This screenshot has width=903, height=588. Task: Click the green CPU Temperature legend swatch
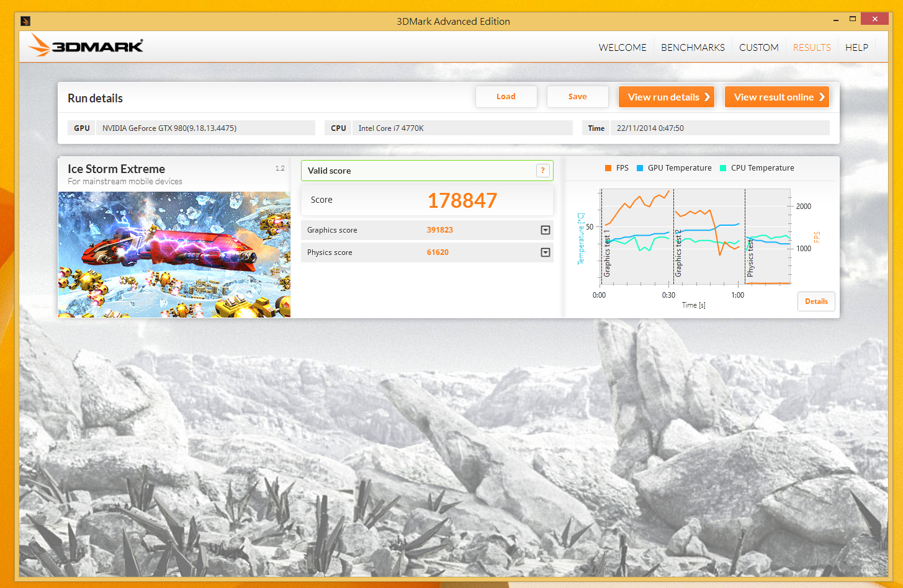click(723, 168)
